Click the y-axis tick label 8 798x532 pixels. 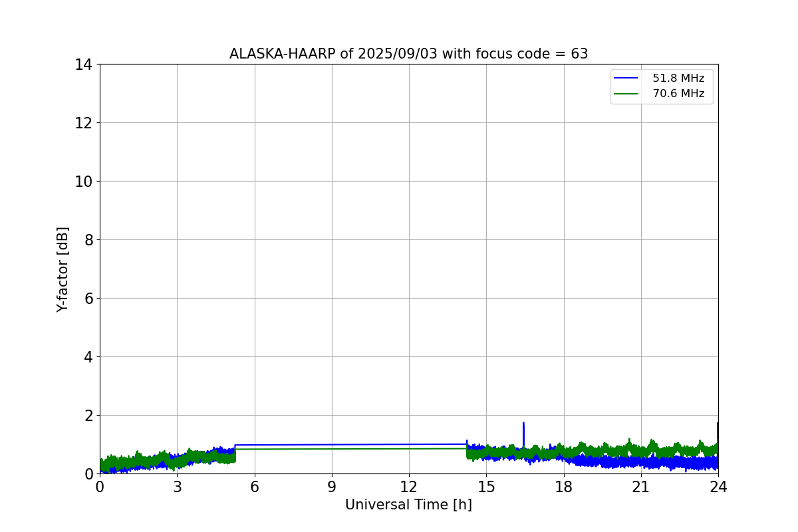click(x=88, y=240)
